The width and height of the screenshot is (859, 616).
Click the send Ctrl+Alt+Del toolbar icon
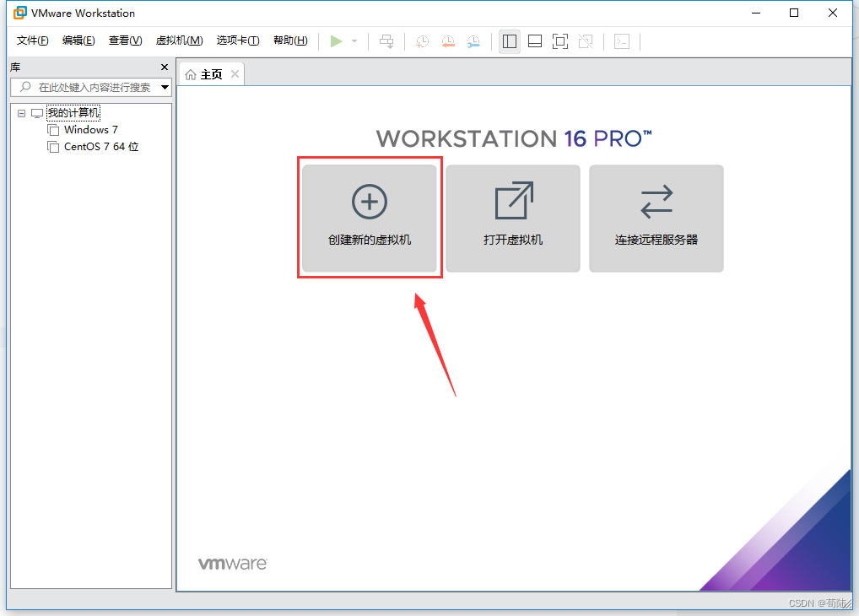tap(386, 41)
